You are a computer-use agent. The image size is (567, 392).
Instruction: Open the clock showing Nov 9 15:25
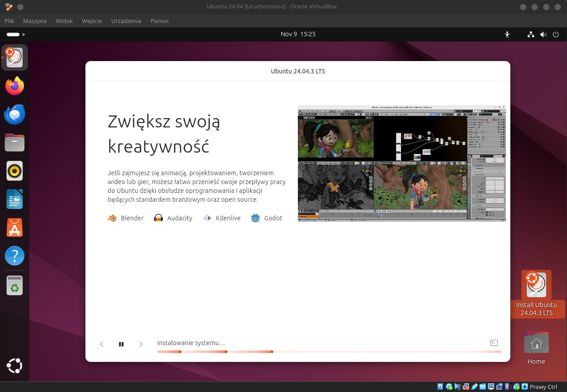point(298,34)
